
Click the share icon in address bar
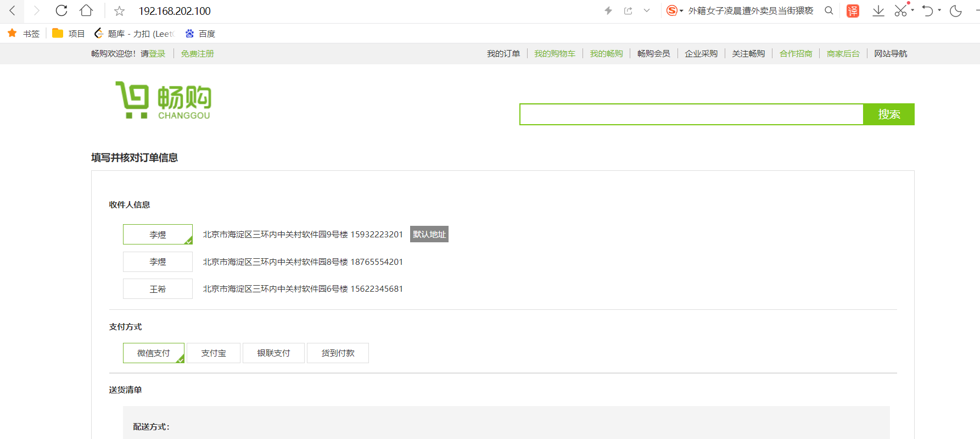628,10
